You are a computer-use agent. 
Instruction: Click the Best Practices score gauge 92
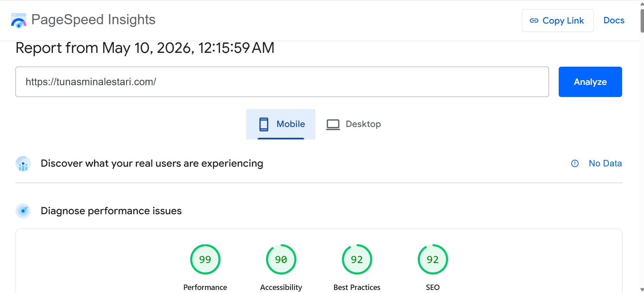click(x=357, y=259)
